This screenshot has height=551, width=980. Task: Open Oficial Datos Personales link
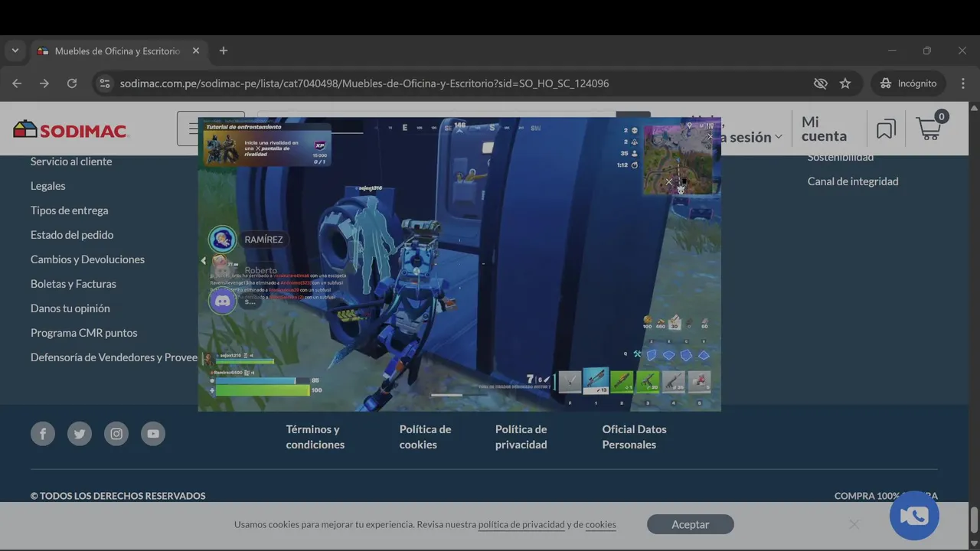click(x=634, y=437)
